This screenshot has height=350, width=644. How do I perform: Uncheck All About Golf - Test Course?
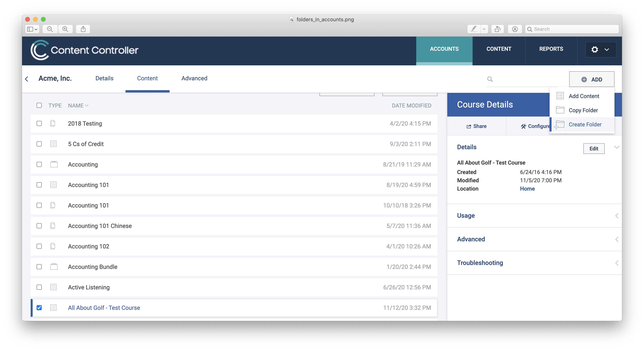click(39, 308)
